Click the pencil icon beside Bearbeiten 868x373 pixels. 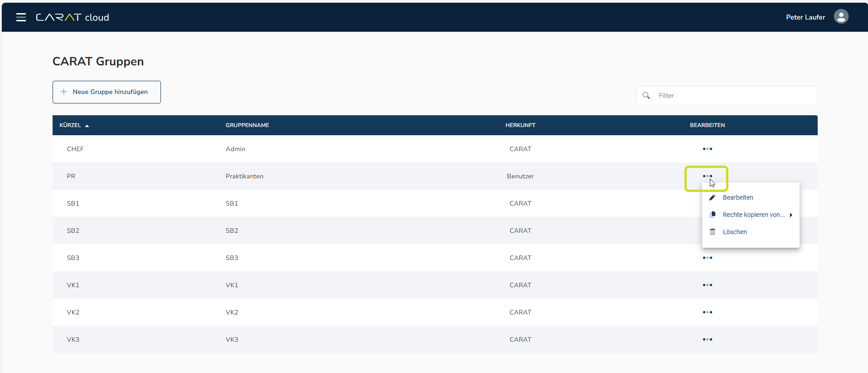coord(713,197)
